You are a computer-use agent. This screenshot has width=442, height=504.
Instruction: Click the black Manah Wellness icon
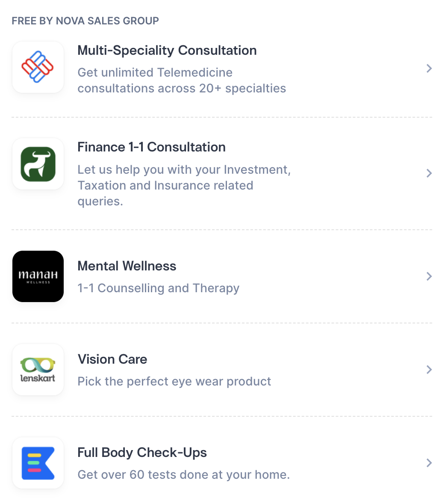coord(38,276)
